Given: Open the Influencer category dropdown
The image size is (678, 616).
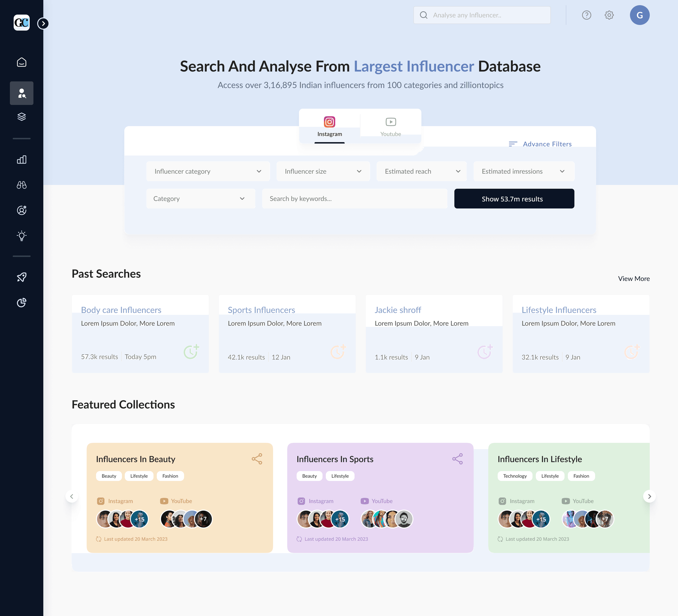Looking at the screenshot, I should click(208, 171).
